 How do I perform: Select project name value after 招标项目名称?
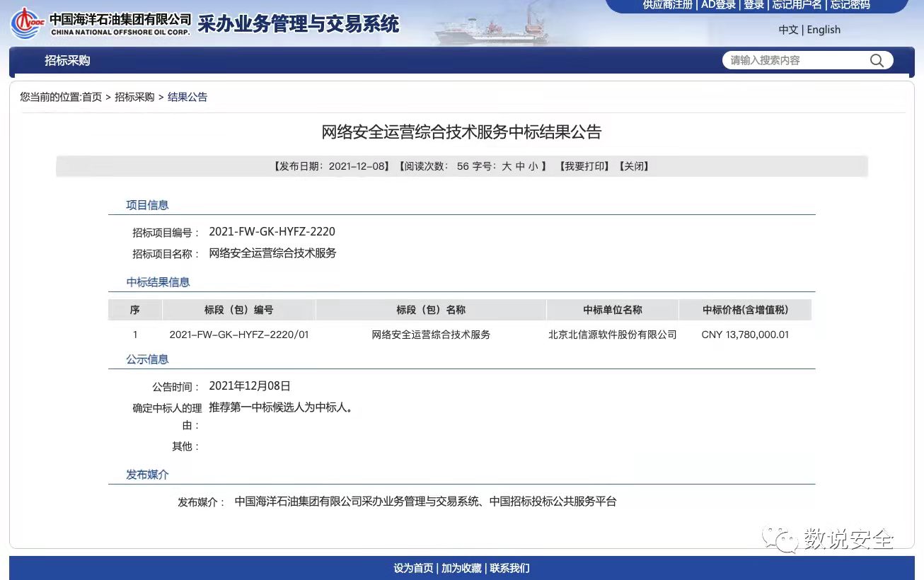272,253
